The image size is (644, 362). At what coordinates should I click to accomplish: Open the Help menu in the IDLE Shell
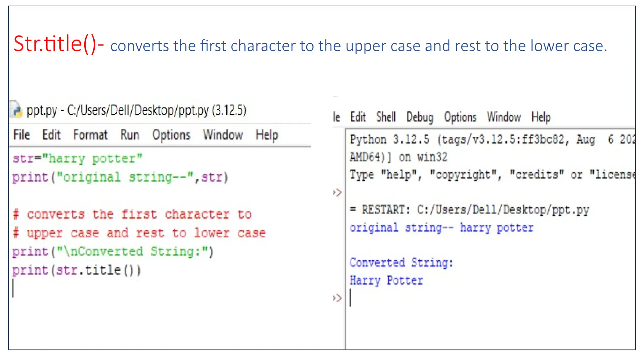pos(541,118)
